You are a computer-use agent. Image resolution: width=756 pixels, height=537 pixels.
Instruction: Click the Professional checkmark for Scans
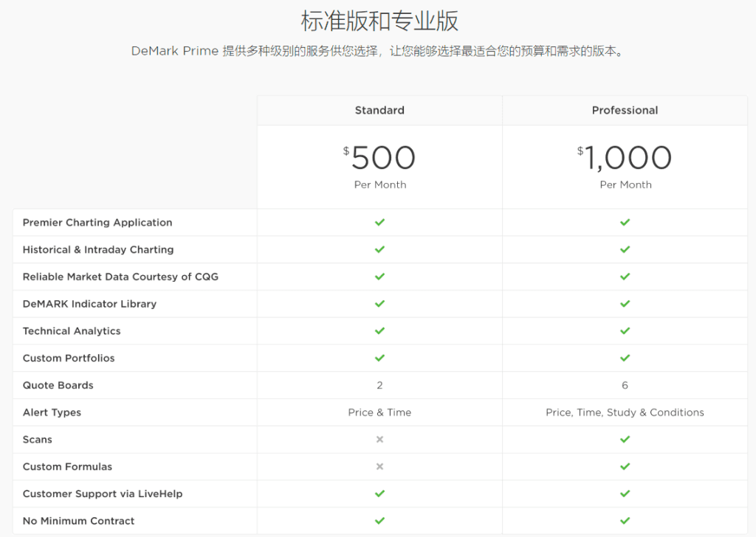[625, 439]
